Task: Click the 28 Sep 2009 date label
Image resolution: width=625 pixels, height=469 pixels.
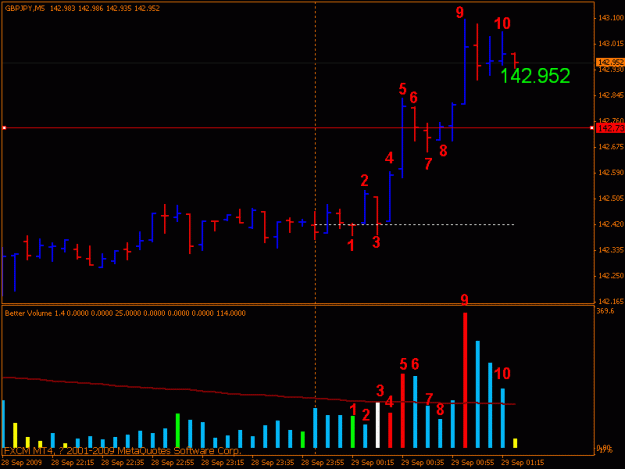Action: point(22,463)
